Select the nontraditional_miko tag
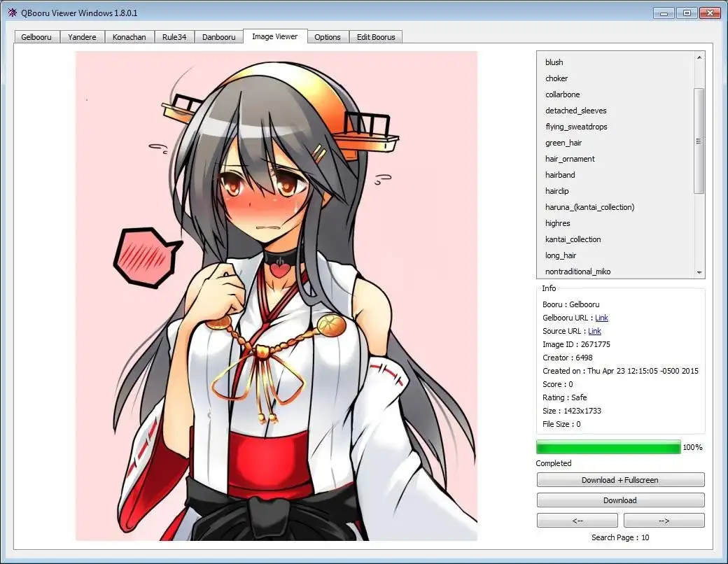The height and width of the screenshot is (564, 728). [577, 272]
